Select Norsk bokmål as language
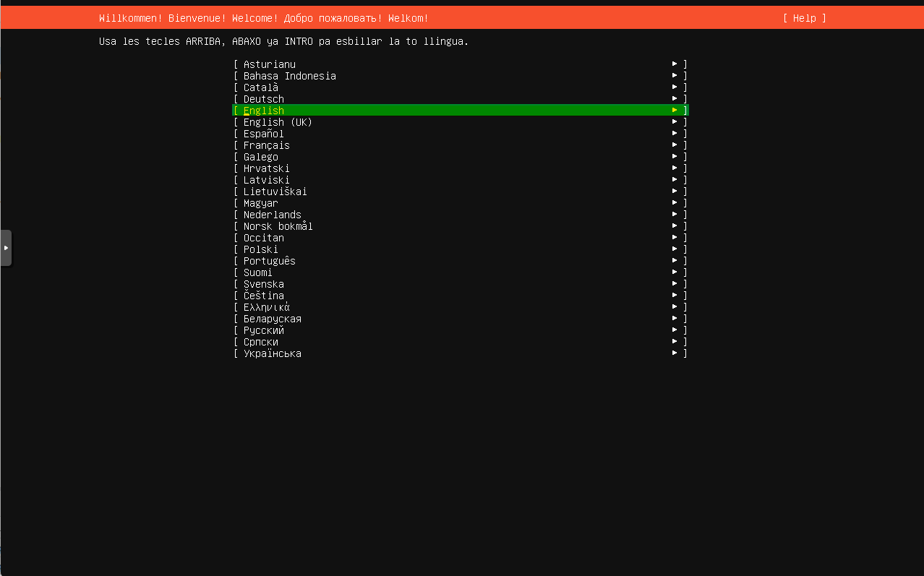Screen dimensions: 924x576 pyautogui.click(x=278, y=225)
